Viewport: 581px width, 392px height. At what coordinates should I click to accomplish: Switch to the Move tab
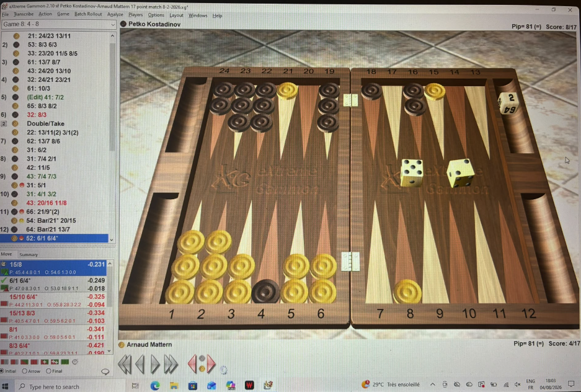tap(6, 254)
